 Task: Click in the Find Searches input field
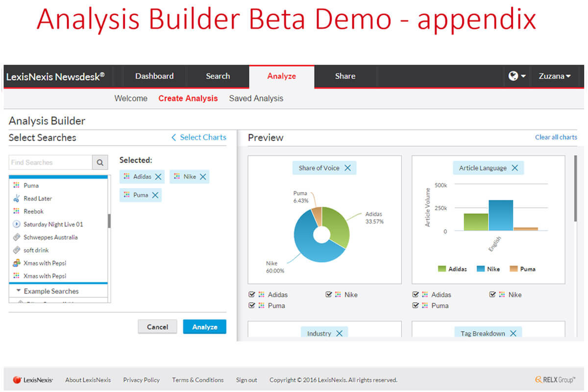[x=51, y=162]
